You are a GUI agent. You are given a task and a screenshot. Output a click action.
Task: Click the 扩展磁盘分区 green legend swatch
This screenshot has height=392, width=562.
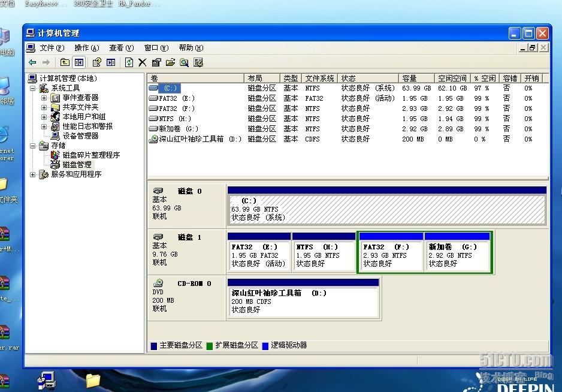click(x=210, y=346)
